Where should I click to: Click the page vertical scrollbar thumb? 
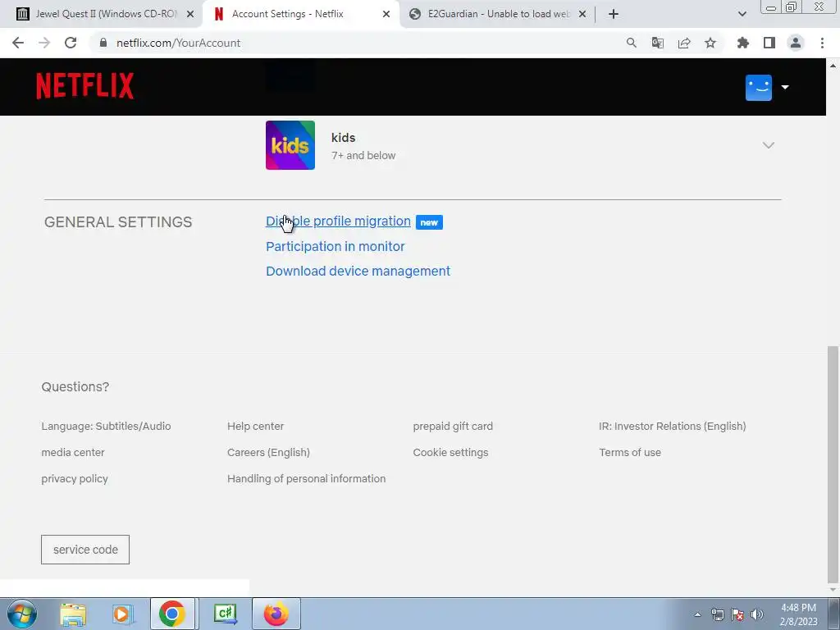click(x=832, y=464)
